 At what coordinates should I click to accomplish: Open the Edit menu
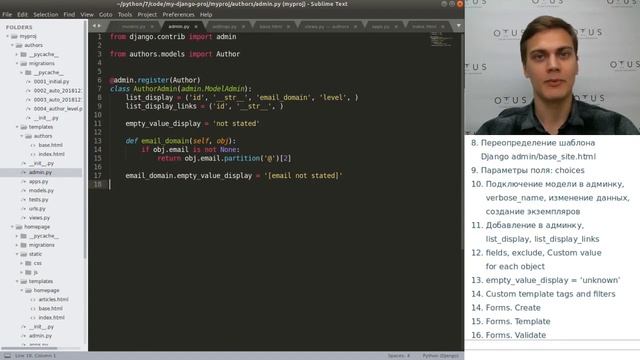point(22,14)
